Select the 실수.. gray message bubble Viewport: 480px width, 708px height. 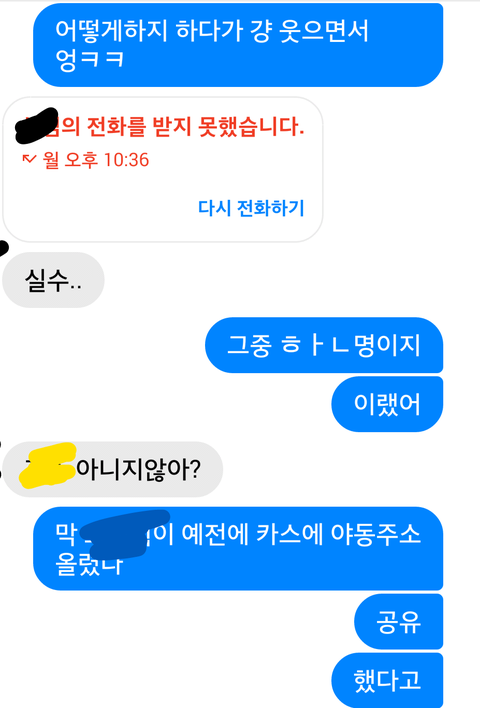click(53, 280)
